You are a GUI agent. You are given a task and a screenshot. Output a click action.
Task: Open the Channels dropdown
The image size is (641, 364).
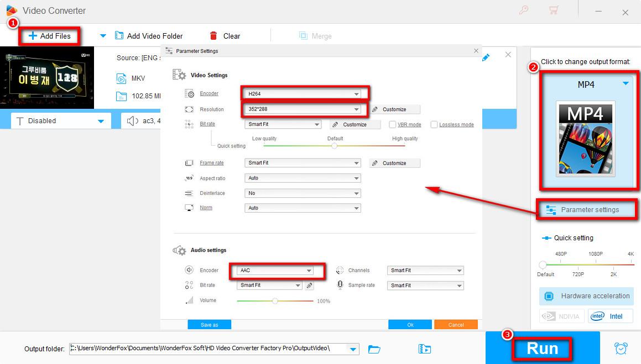(425, 270)
